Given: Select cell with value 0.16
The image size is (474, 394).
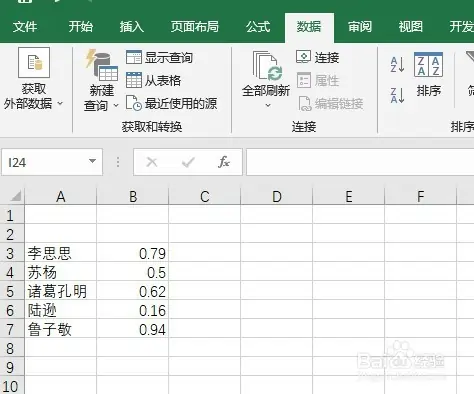Looking at the screenshot, I should pyautogui.click(x=133, y=310).
